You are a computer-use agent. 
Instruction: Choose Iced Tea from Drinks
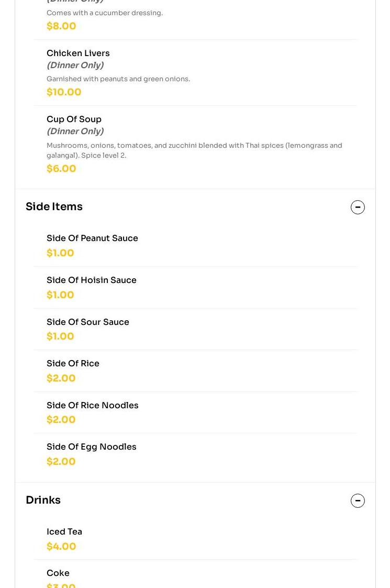pos(64,532)
